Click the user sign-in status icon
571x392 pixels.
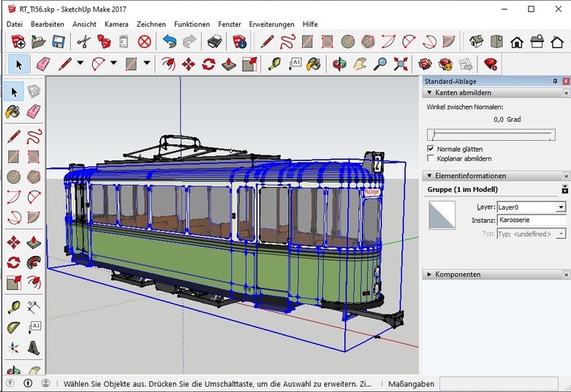[x=46, y=384]
